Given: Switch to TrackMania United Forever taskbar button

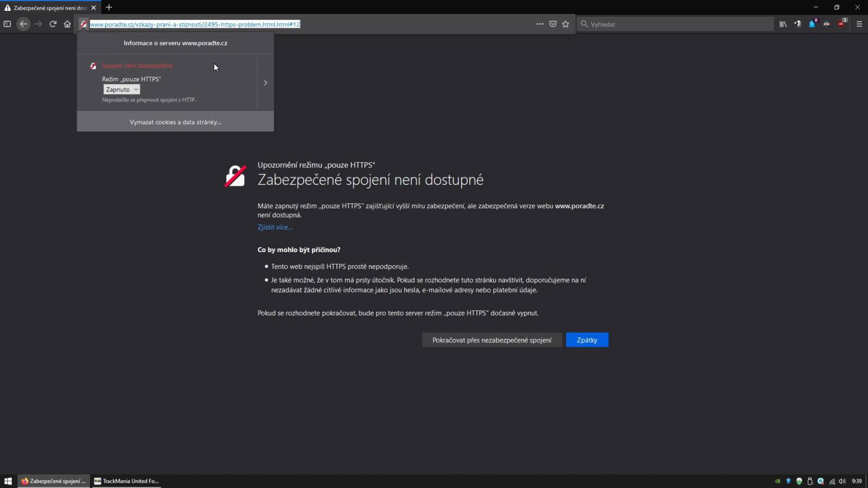Looking at the screenshot, I should (126, 481).
